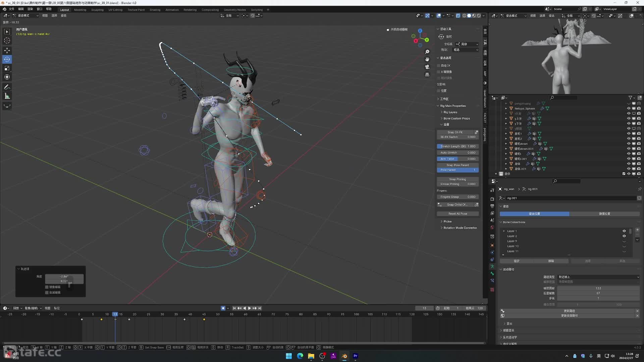Open the 渲染 menu
The image size is (644, 362).
point(30,9)
